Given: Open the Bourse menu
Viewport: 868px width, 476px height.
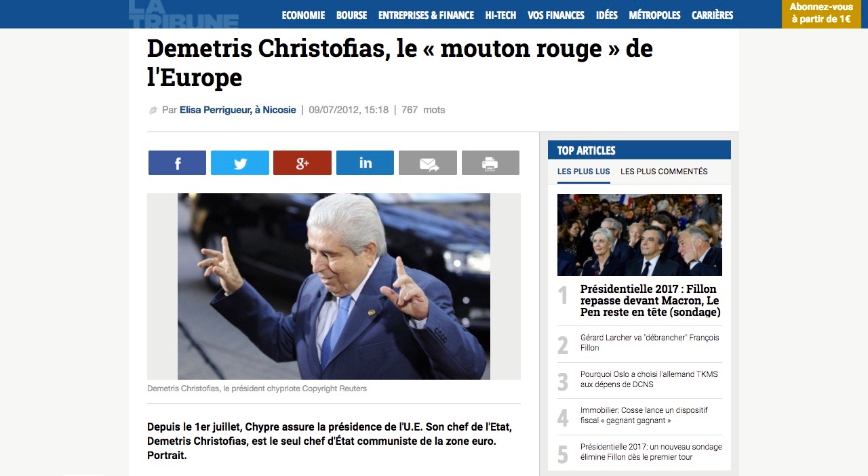Looking at the screenshot, I should pyautogui.click(x=351, y=15).
